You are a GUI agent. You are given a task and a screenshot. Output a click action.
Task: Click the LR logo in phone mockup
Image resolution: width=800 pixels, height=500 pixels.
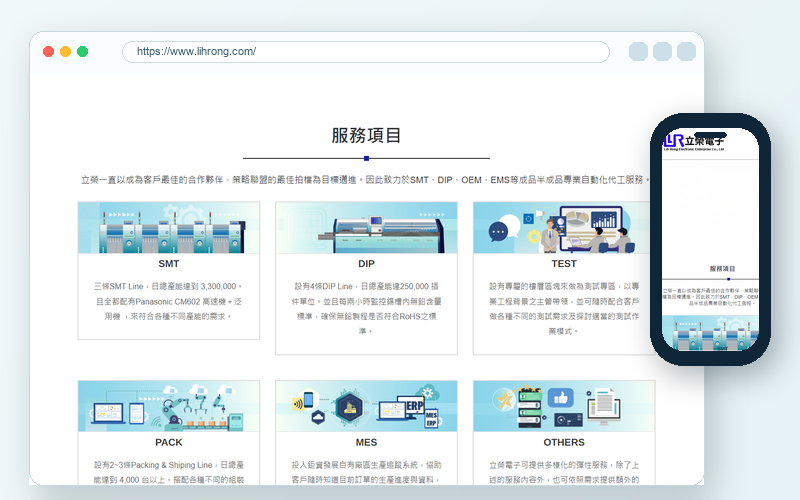pyautogui.click(x=693, y=142)
